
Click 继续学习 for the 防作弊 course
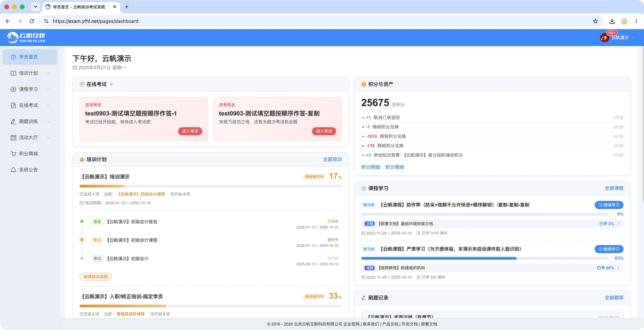609,205
